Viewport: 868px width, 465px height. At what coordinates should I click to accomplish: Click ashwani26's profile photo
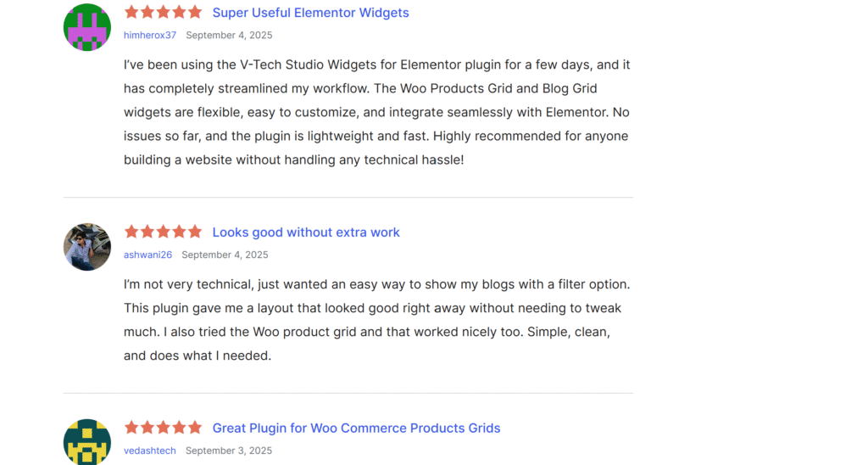pyautogui.click(x=87, y=247)
